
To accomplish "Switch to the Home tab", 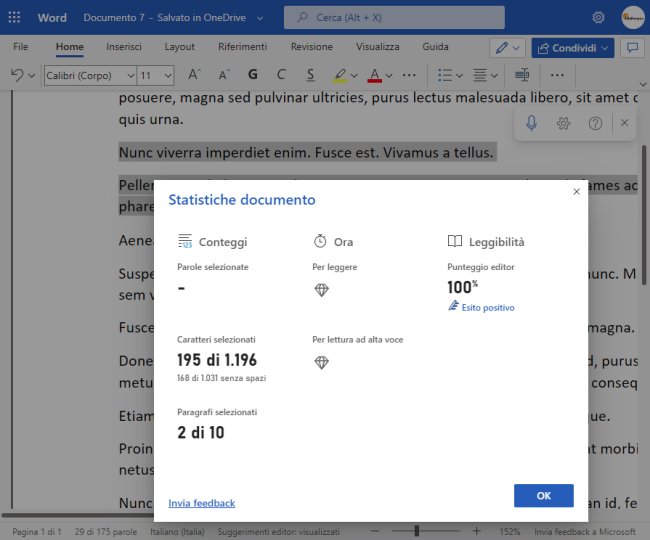I will pos(70,46).
